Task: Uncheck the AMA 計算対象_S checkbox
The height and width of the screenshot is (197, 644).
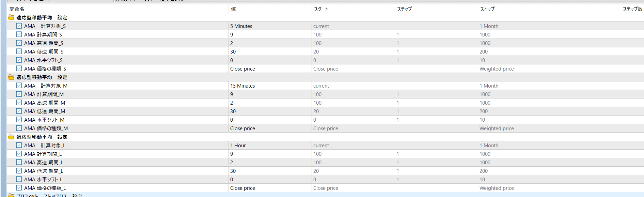Action: tap(19, 26)
